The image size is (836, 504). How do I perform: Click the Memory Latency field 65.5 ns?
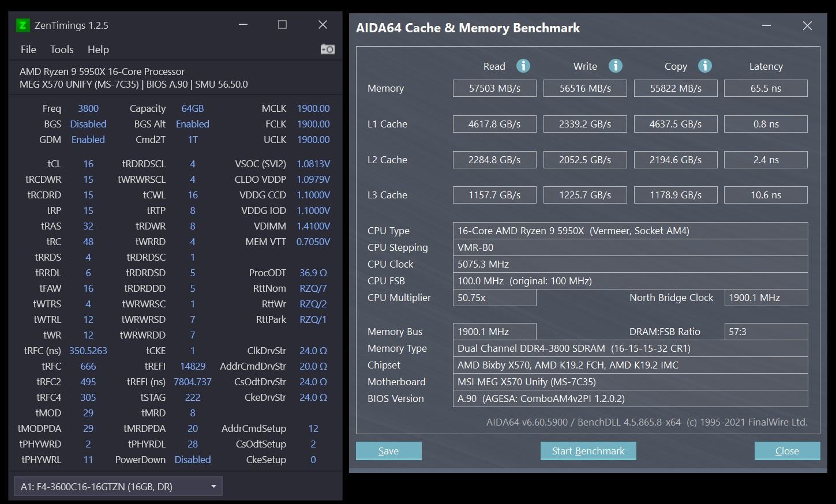[x=766, y=88]
